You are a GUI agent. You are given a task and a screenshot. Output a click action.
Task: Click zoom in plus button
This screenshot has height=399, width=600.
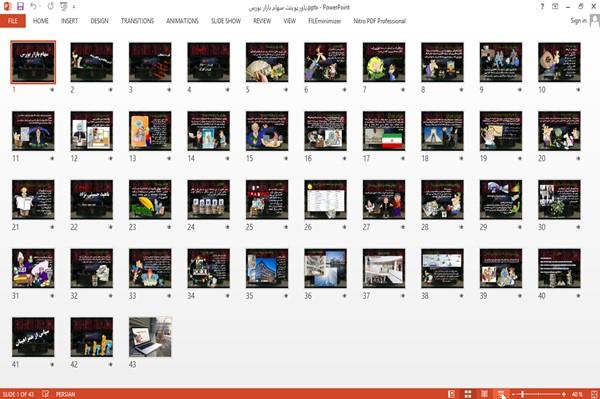click(x=564, y=394)
